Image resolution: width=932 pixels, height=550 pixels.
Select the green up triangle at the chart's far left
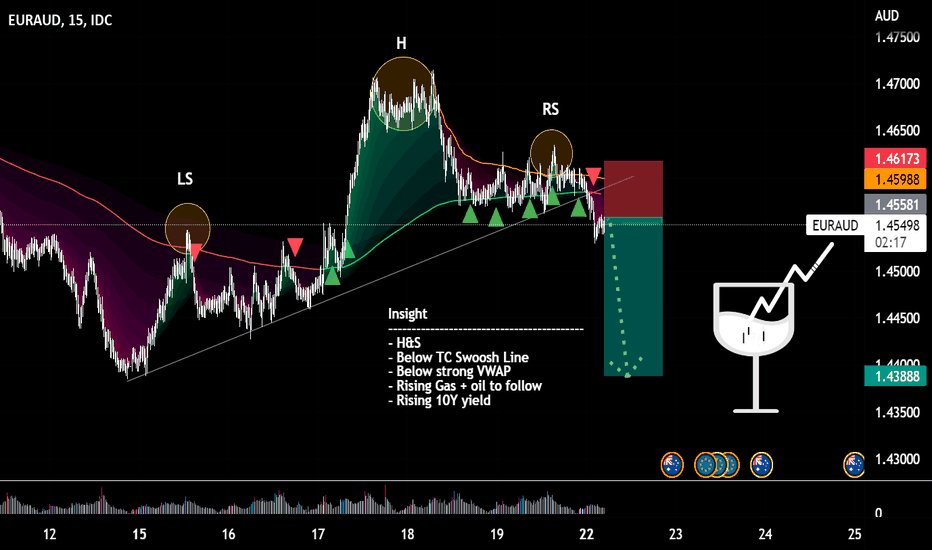coord(332,276)
